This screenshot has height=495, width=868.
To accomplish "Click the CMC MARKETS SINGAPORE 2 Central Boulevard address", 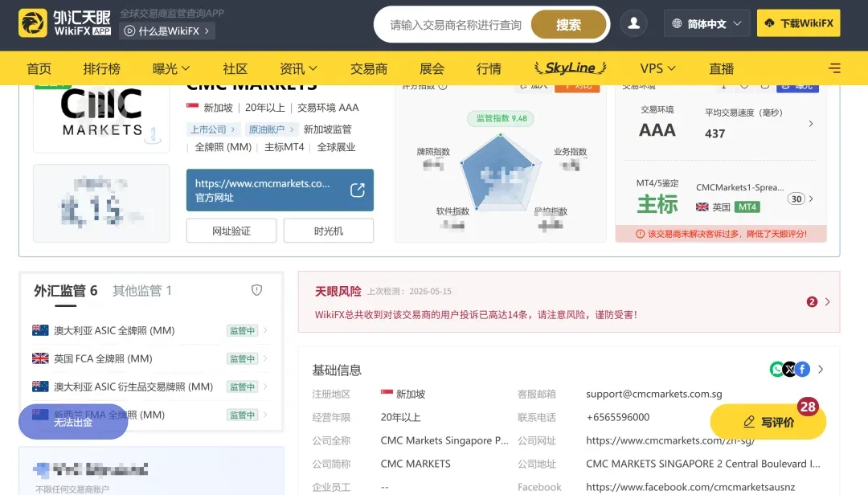I will point(703,464).
